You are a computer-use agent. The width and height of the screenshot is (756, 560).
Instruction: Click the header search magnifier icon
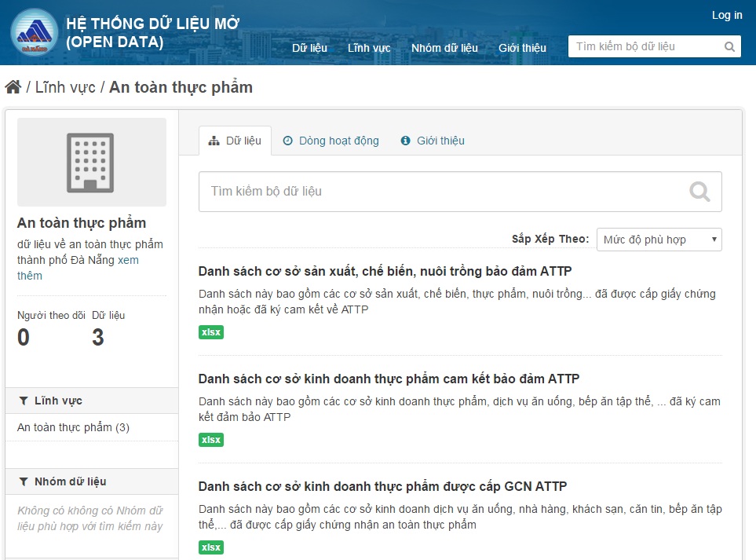point(729,47)
